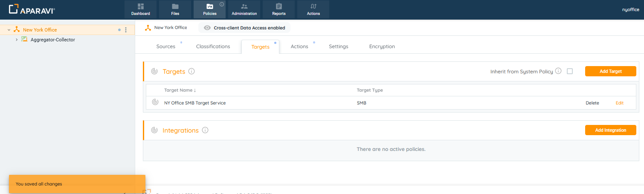This screenshot has height=194, width=644.
Task: Click the info icon beside Integrations heading
Action: tap(205, 130)
